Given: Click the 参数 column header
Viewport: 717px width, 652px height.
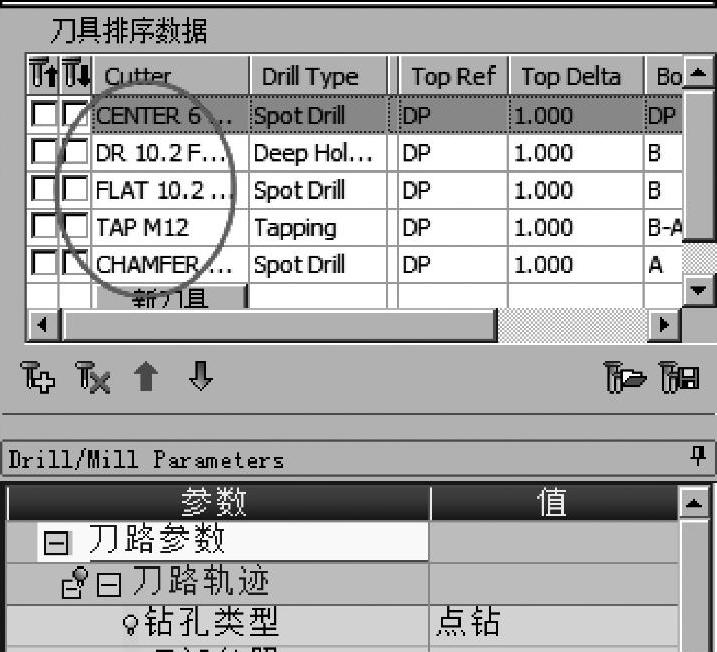Looking at the screenshot, I should [x=218, y=502].
